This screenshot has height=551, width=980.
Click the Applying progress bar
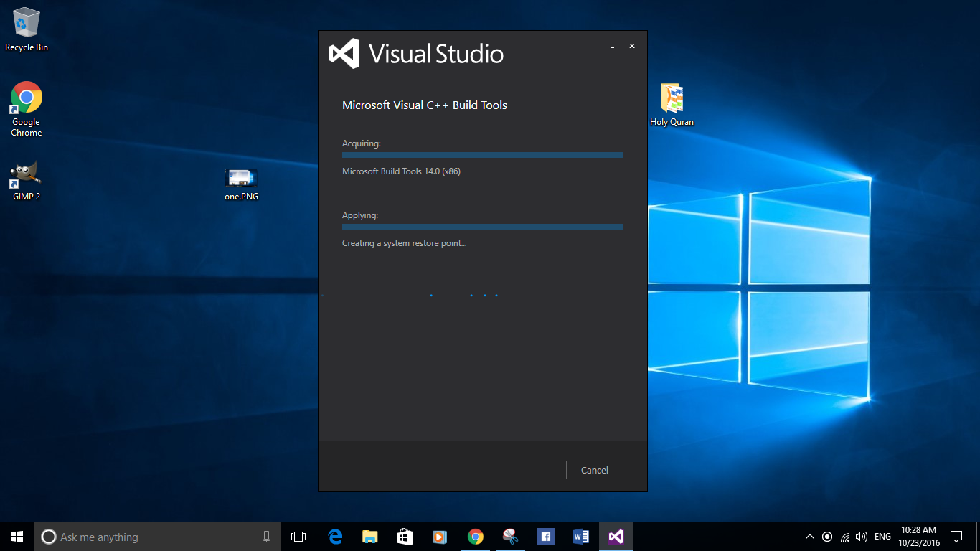483,227
